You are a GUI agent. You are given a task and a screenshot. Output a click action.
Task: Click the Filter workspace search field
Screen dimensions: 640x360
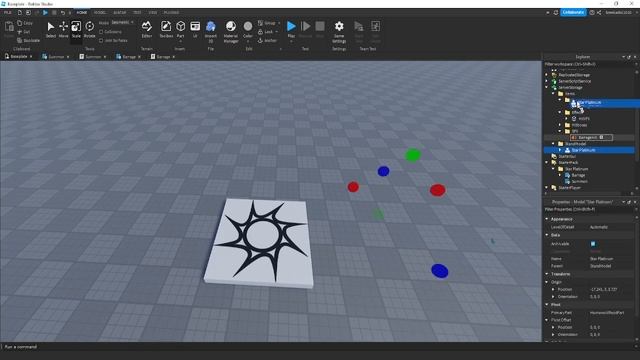(589, 64)
